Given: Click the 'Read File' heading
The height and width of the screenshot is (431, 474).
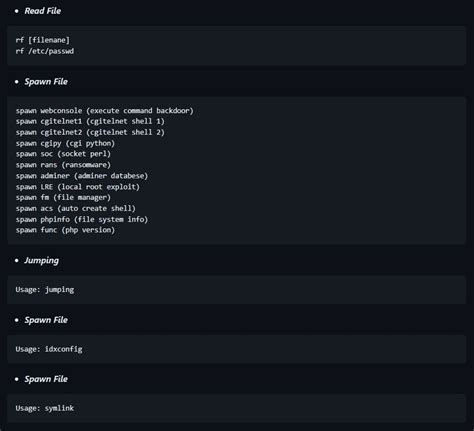Looking at the screenshot, I should pyautogui.click(x=43, y=11).
